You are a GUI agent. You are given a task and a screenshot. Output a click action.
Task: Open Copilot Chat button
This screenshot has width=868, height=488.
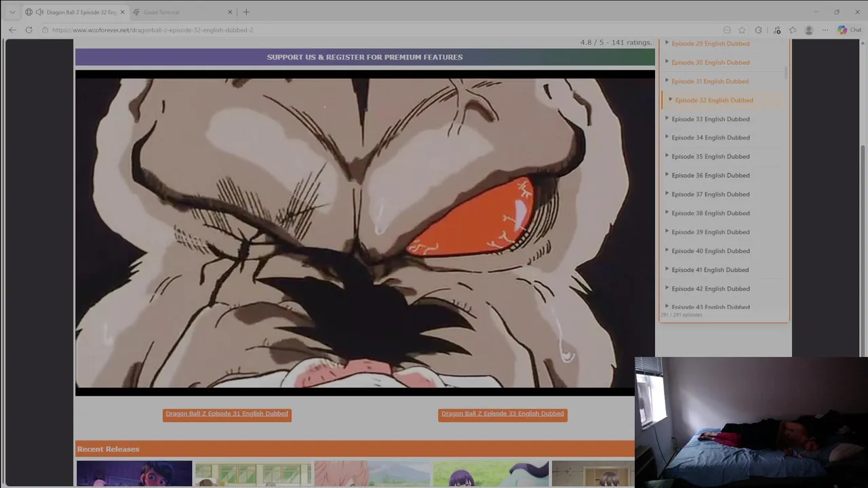pos(849,30)
